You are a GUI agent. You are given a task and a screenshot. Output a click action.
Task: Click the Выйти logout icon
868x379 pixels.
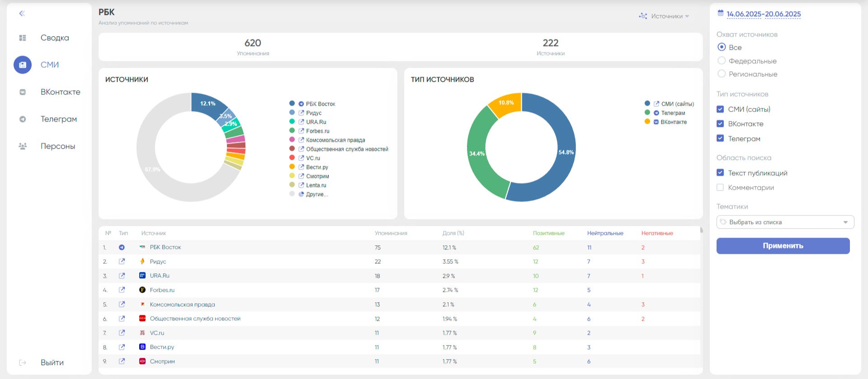coord(23,363)
